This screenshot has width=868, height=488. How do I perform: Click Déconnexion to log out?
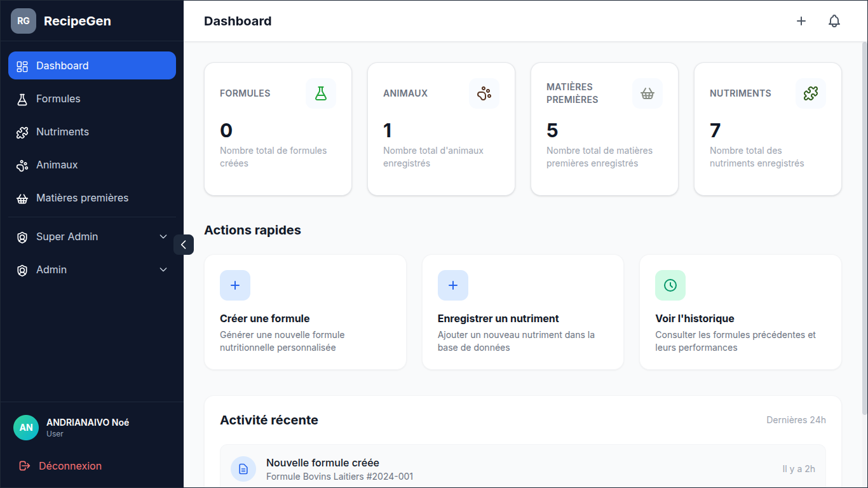point(70,466)
